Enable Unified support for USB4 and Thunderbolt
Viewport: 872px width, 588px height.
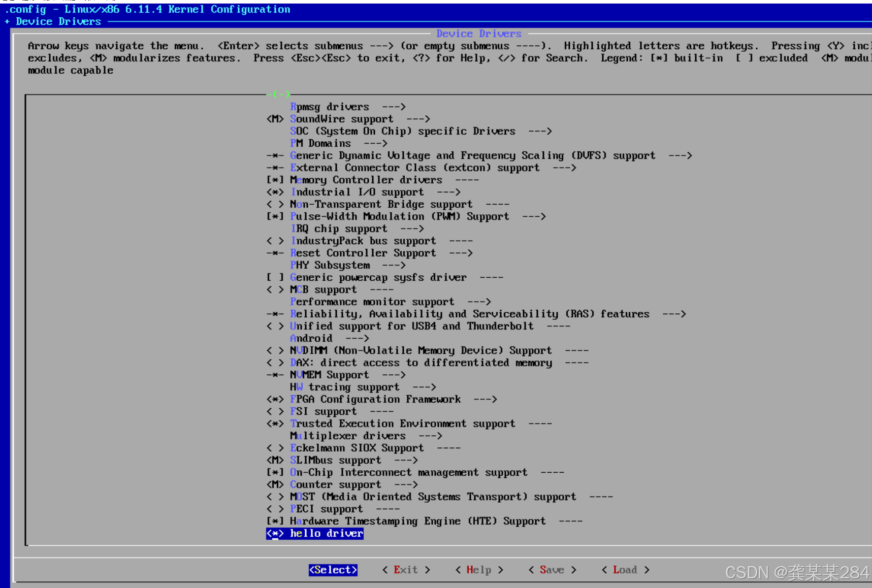(275, 326)
